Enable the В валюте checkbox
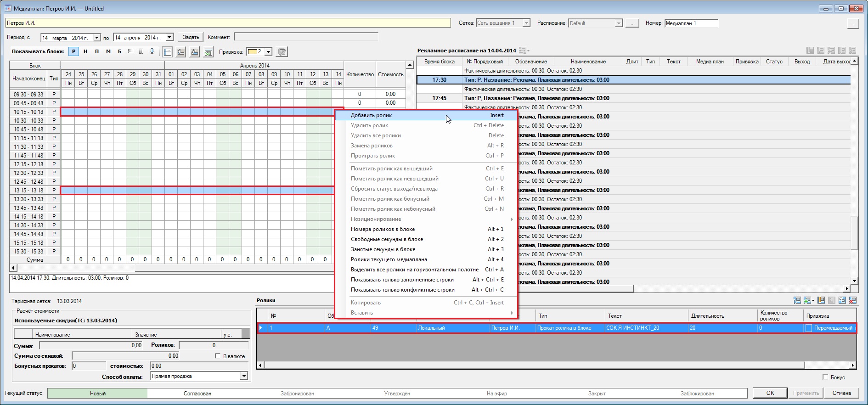The image size is (868, 405). (x=218, y=356)
